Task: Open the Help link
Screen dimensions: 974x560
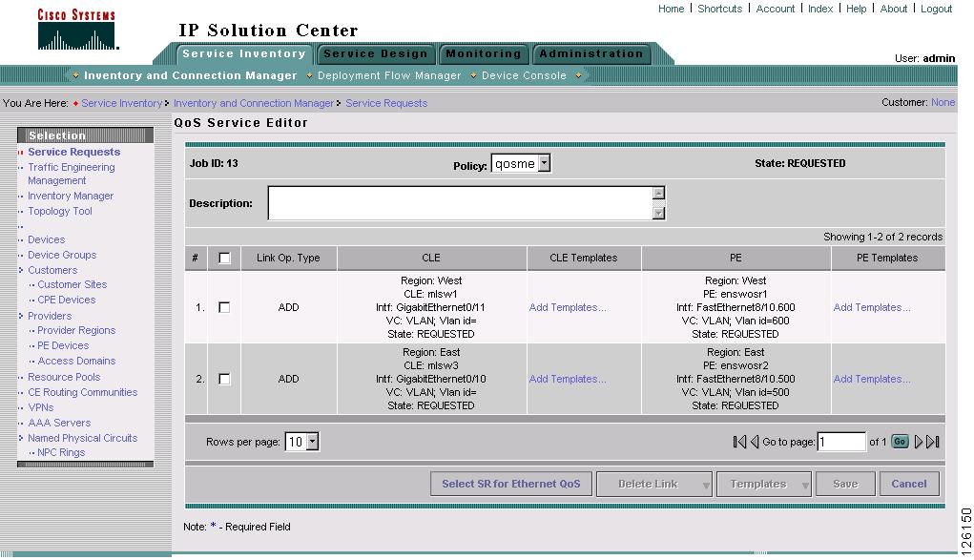Action: (x=856, y=9)
